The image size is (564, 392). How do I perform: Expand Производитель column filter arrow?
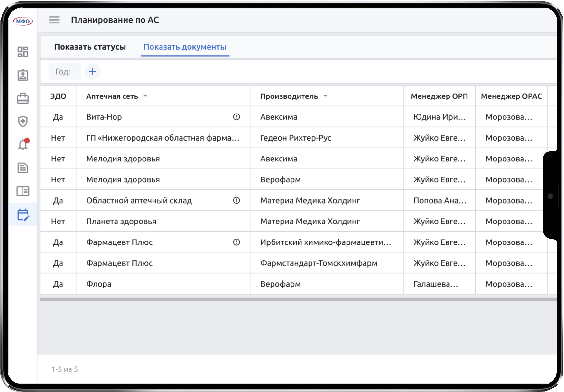[x=325, y=96]
